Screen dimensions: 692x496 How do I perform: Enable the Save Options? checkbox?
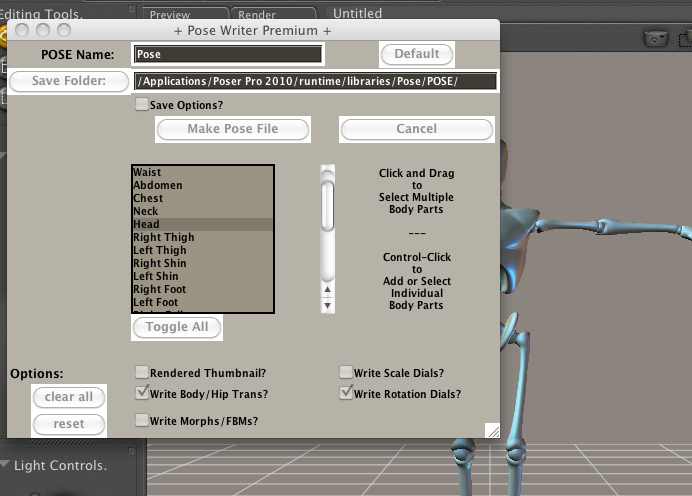pyautogui.click(x=142, y=105)
